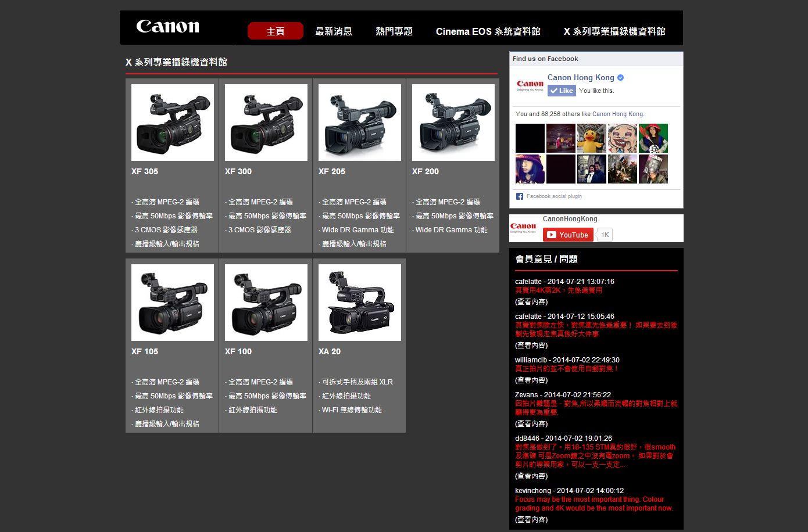The image size is (808, 532).
Task: Open the CanonHongKong channel name
Action: 570,219
